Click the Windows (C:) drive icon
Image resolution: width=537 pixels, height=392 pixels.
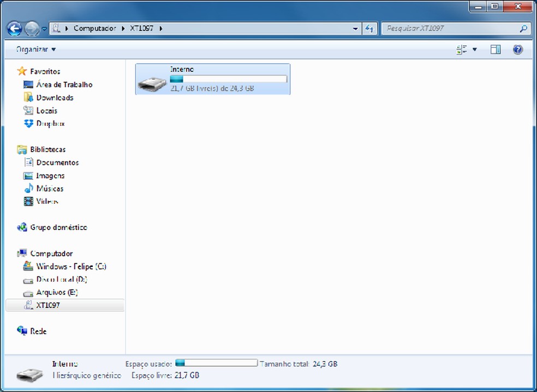(28, 266)
